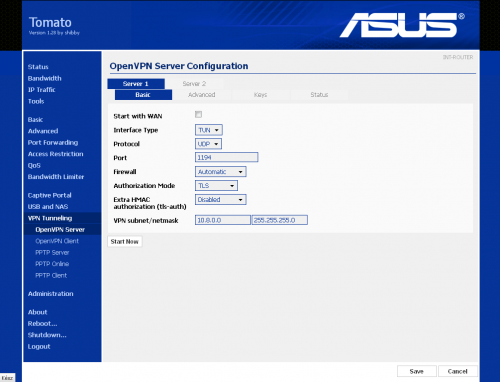Expand the Firewall Automatic dropdown

click(x=221, y=172)
